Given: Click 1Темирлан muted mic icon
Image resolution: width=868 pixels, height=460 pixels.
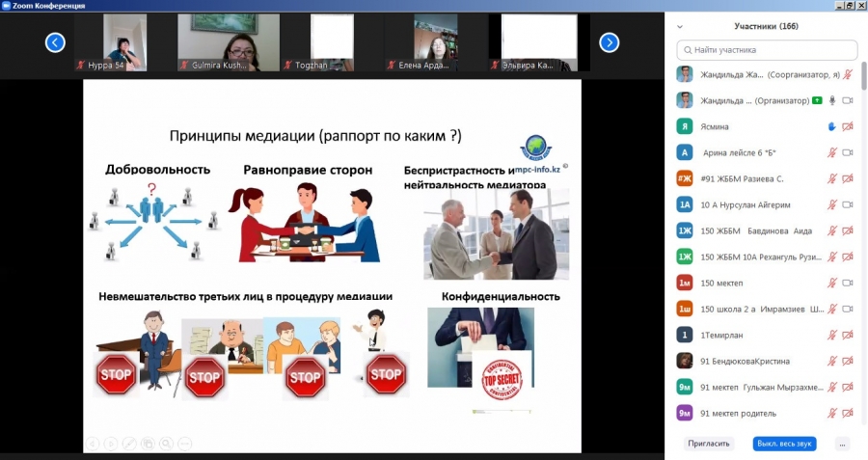Looking at the screenshot, I should [x=832, y=335].
